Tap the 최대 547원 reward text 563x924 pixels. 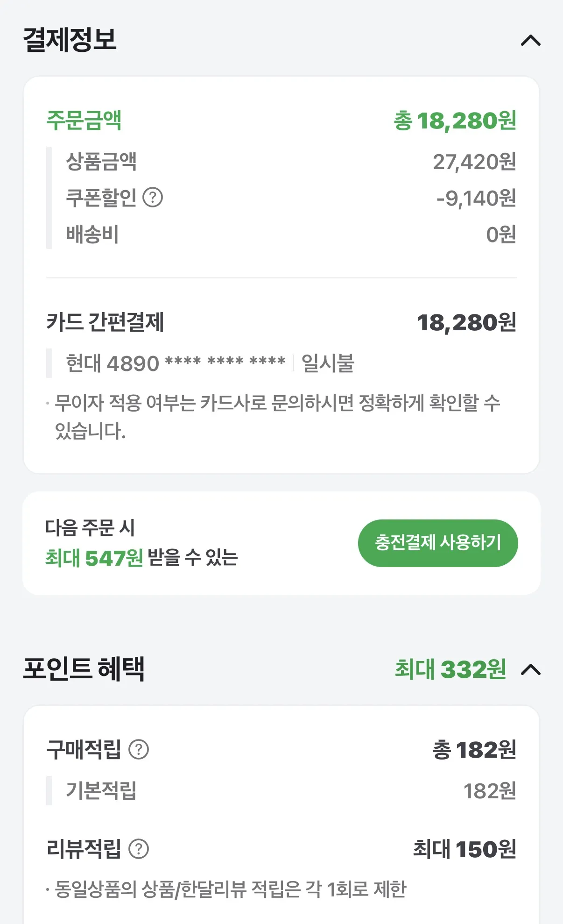(94, 558)
